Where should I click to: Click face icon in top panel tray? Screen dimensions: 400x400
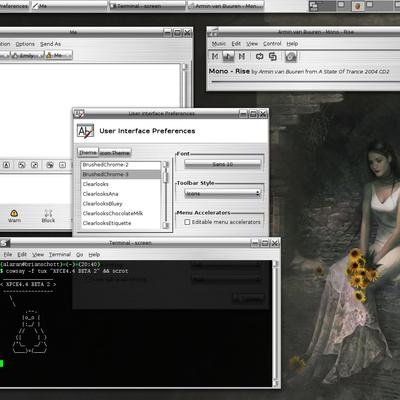click(x=358, y=6)
